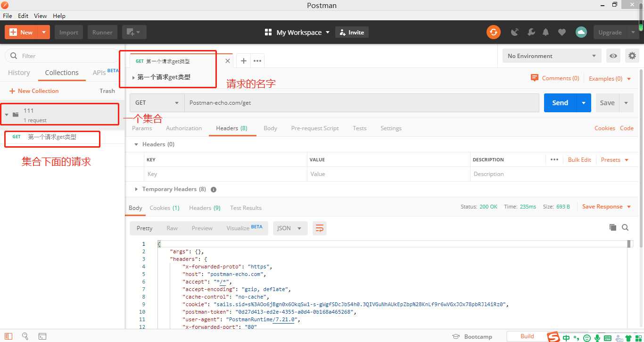Open the File menu
The image size is (644, 342).
tap(8, 16)
